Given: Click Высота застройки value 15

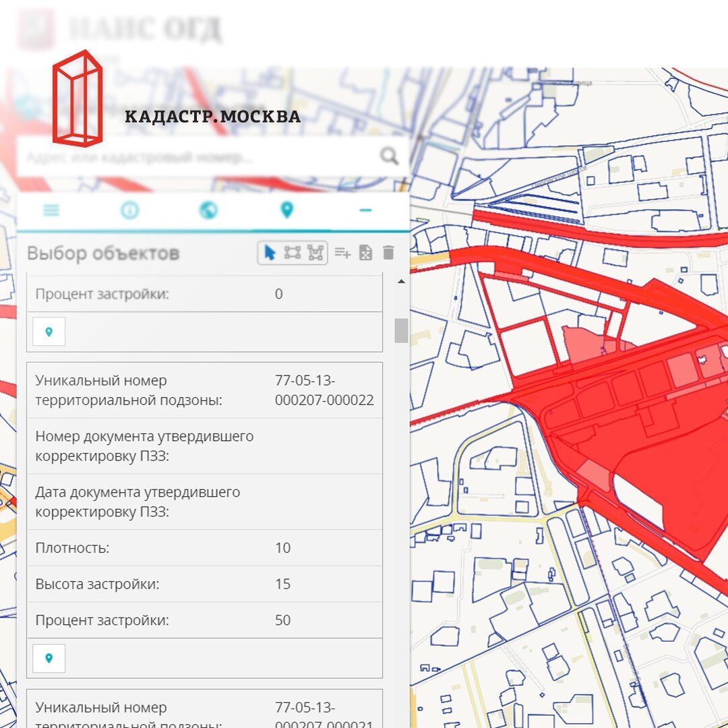Looking at the screenshot, I should point(282,584).
